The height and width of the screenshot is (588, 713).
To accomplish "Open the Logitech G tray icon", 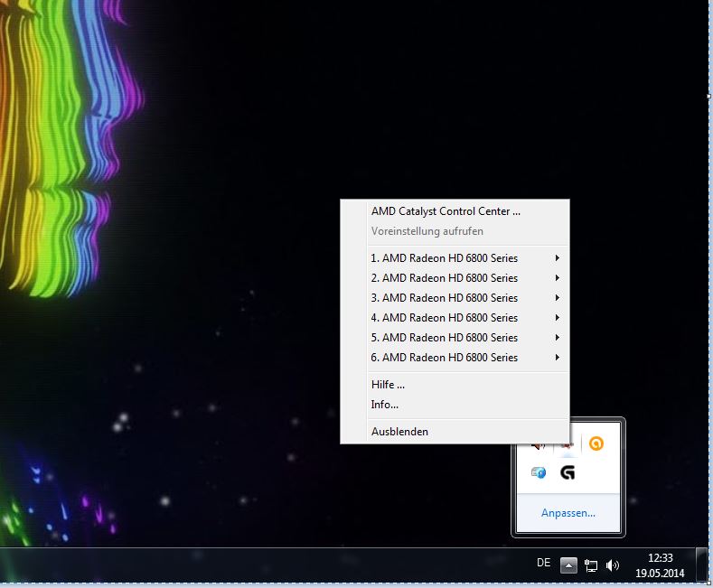I will pos(568,472).
